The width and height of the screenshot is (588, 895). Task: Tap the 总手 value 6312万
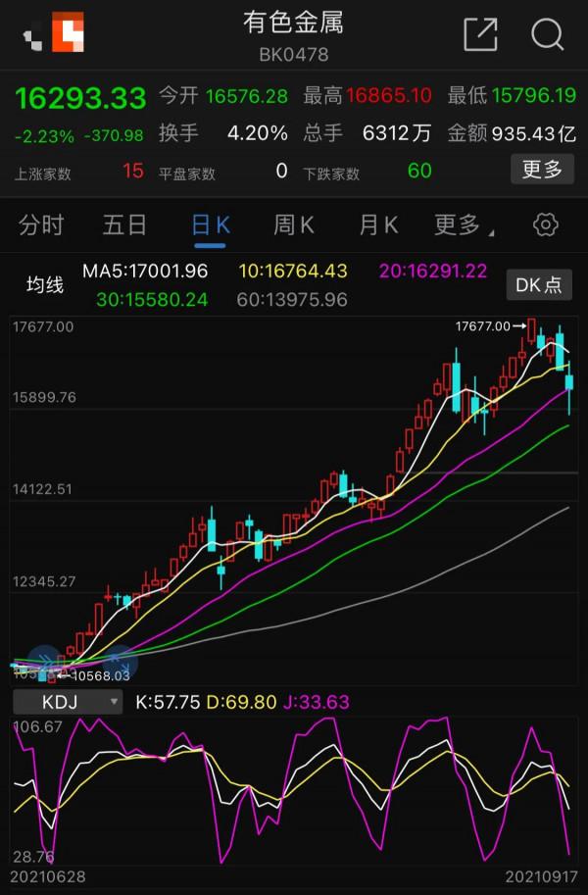[x=397, y=133]
